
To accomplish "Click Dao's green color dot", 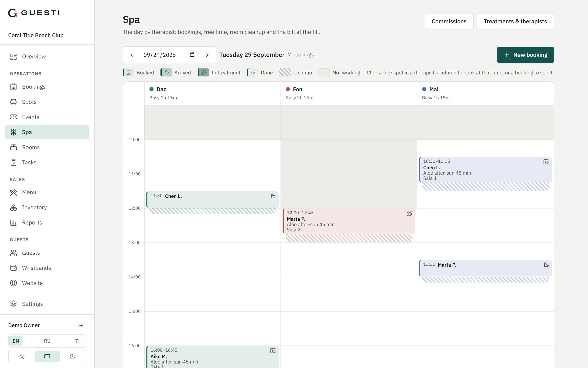I will (x=151, y=89).
